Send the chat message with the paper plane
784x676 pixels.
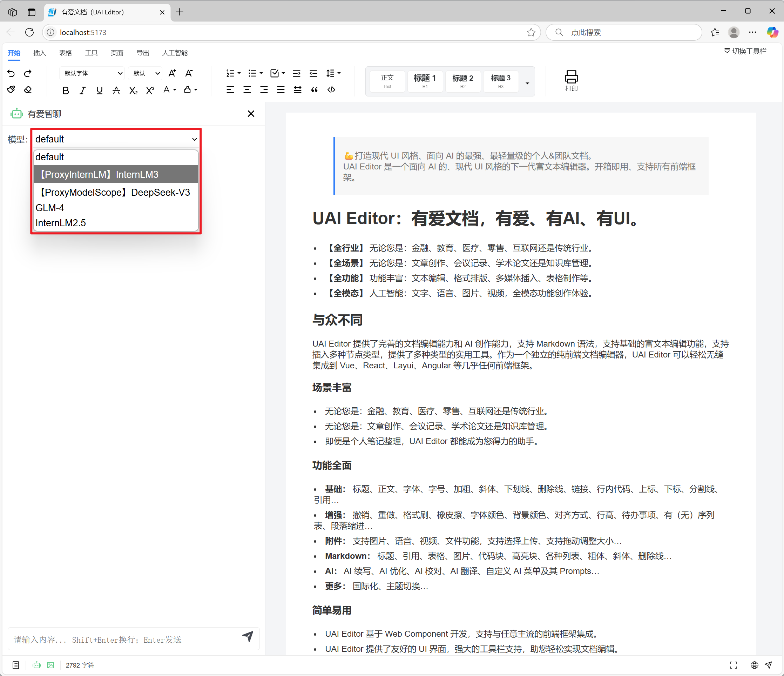coord(248,637)
